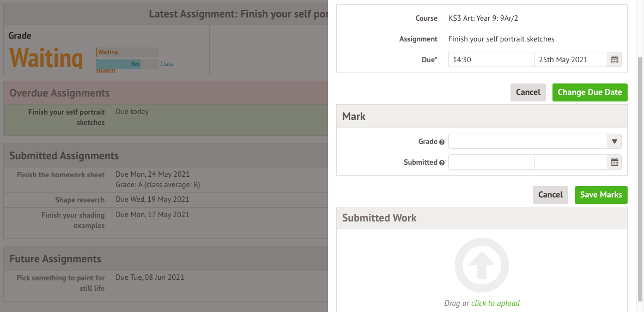Edit the 25th May 2021 date field
This screenshot has height=312, width=644.
coord(571,59)
